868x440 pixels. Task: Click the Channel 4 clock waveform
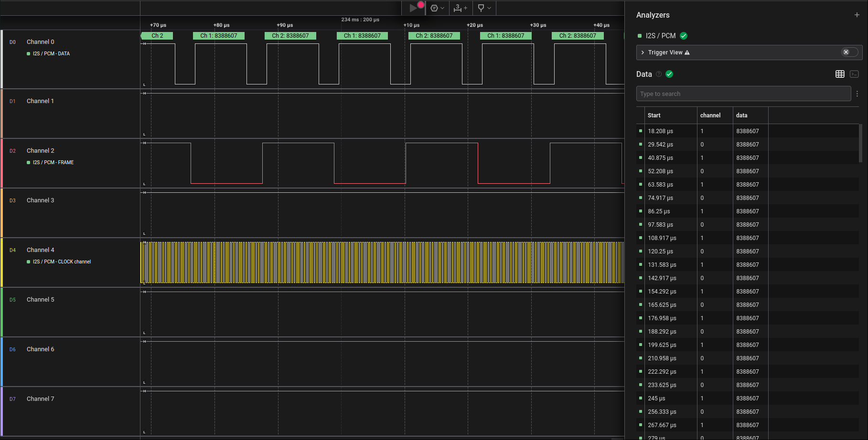382,262
